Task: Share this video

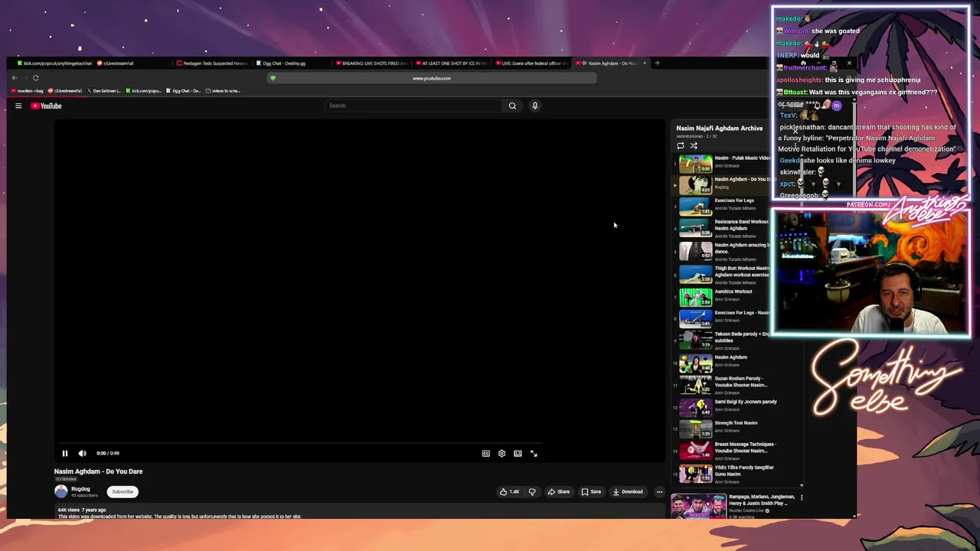Action: pyautogui.click(x=558, y=492)
